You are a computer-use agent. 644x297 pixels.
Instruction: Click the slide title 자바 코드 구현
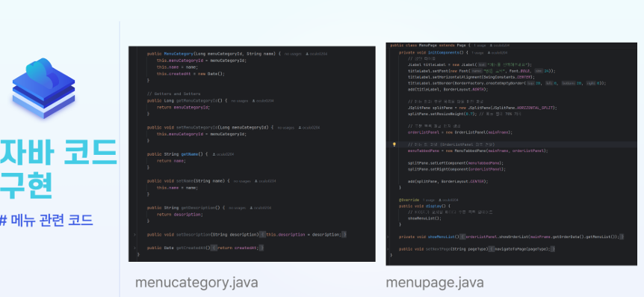click(58, 169)
